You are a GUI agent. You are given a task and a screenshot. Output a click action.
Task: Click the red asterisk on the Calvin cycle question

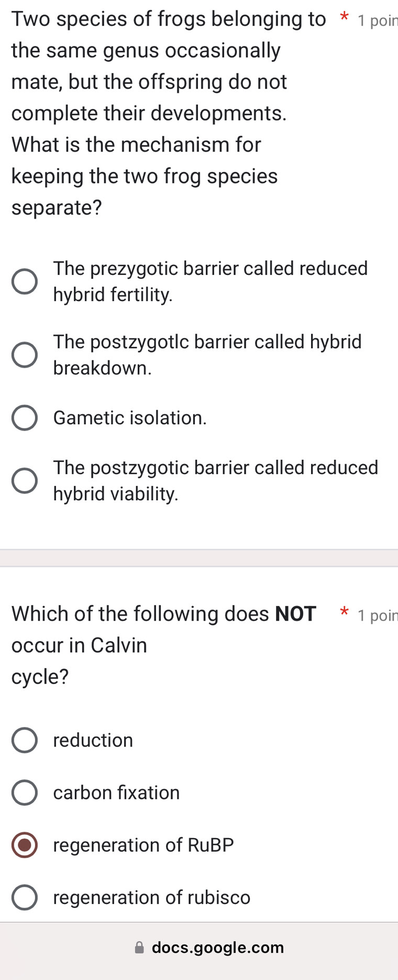coord(344,613)
